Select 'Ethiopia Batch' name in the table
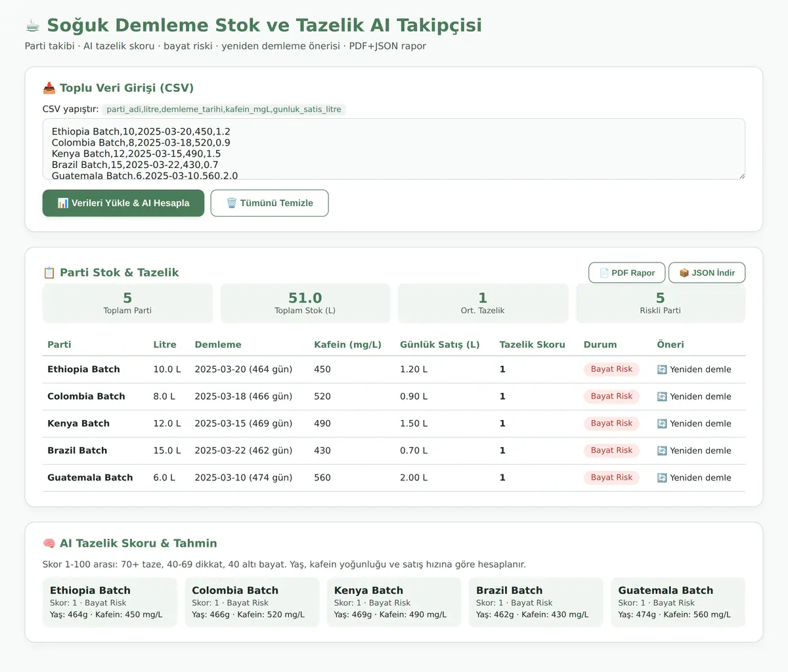The width and height of the screenshot is (788, 672). coord(83,369)
